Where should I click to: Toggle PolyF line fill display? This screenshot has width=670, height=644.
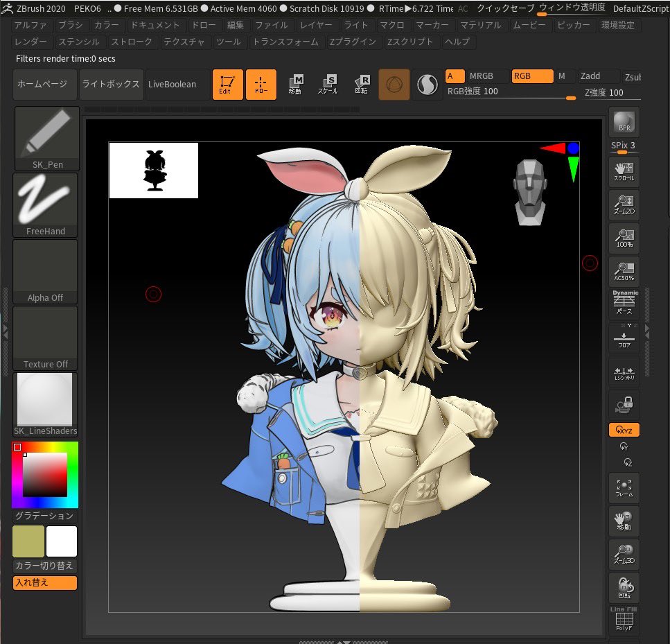624,619
